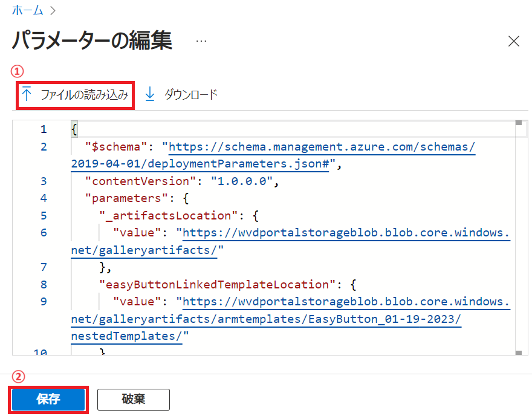The height and width of the screenshot is (416, 532).
Task: Click ファイルの読み込み label text
Action: coord(85,95)
